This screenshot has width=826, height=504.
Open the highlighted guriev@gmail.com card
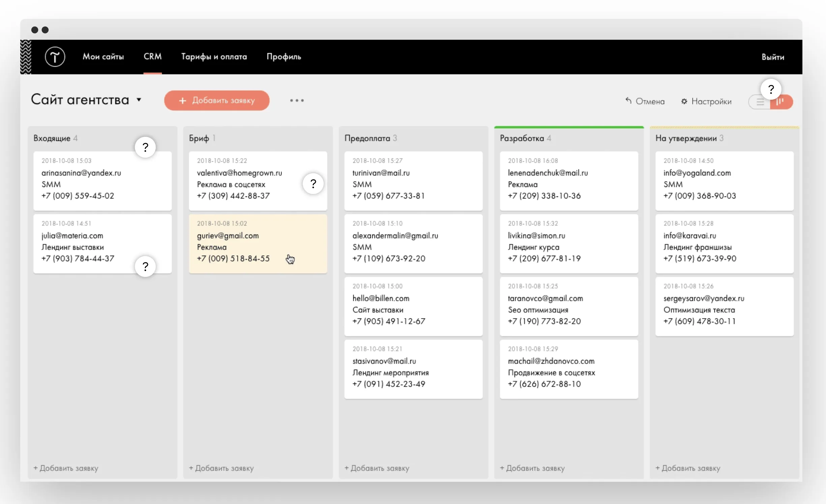pos(258,244)
